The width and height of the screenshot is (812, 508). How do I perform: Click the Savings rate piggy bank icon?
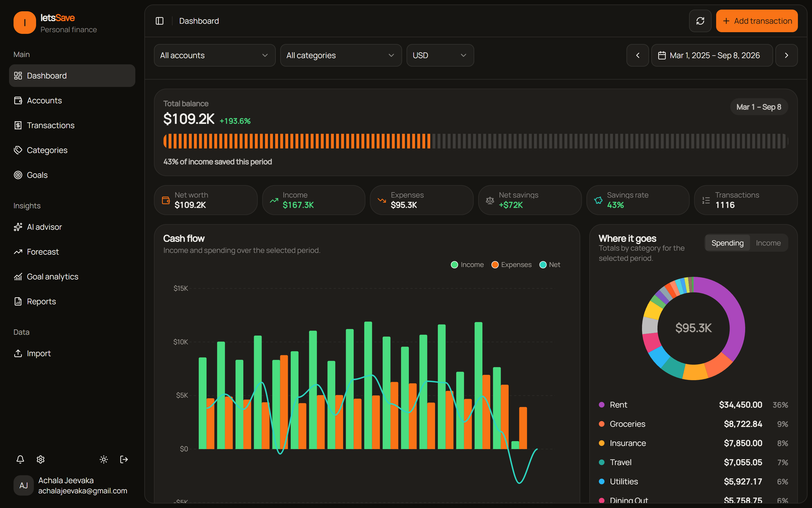[598, 200]
